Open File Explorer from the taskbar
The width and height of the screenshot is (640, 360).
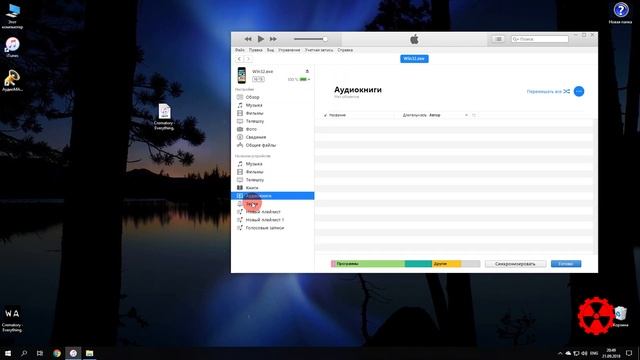[x=89, y=353]
